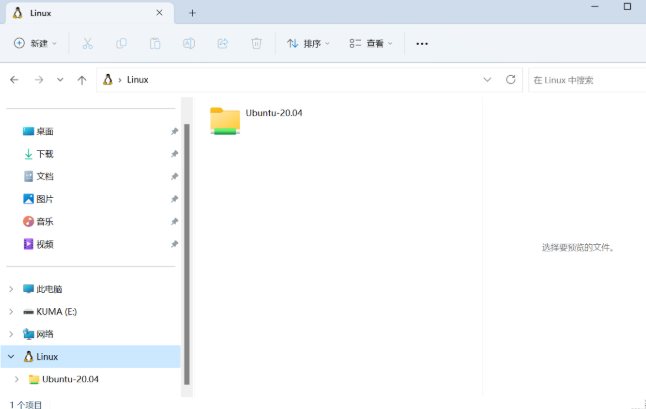Select 桌面 (Desktop) in sidebar
The height and width of the screenshot is (409, 646).
pos(44,131)
